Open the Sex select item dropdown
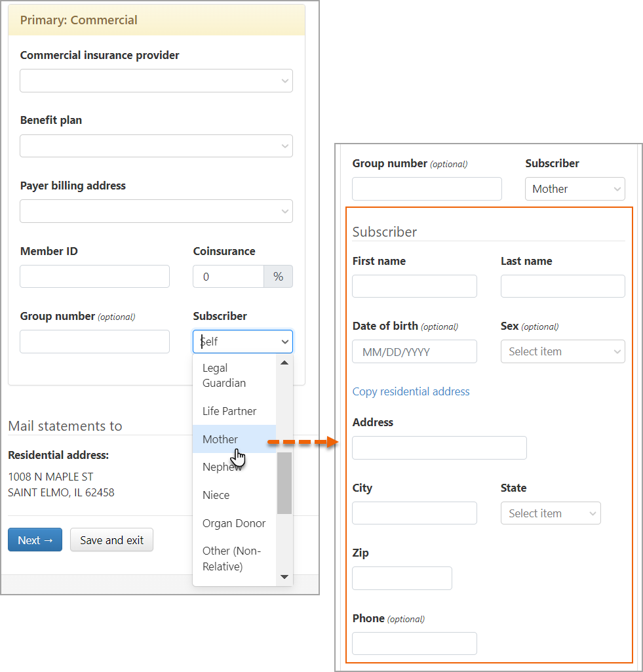This screenshot has height=672, width=643. click(x=562, y=351)
